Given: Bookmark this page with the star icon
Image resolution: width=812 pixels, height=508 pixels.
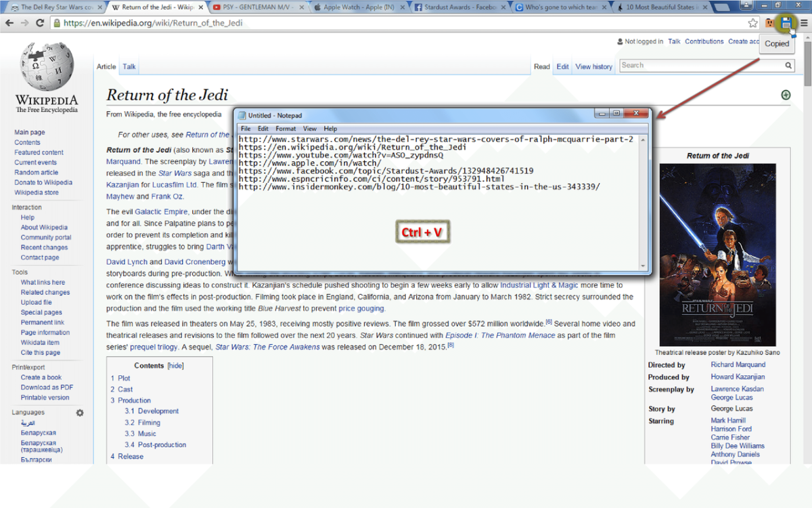Looking at the screenshot, I should (753, 23).
